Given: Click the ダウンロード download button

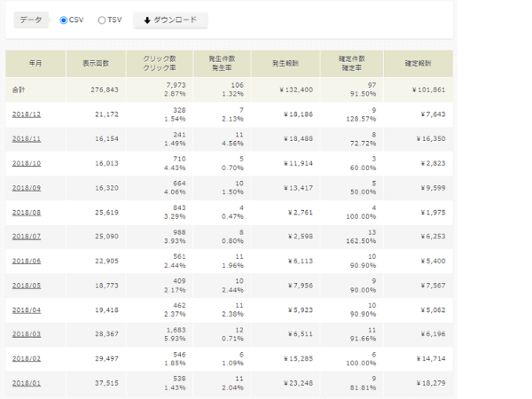Looking at the screenshot, I should [170, 20].
